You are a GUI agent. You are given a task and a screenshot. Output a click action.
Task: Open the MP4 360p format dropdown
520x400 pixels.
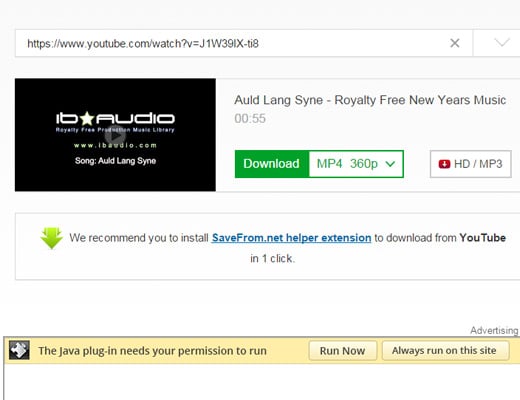(356, 164)
